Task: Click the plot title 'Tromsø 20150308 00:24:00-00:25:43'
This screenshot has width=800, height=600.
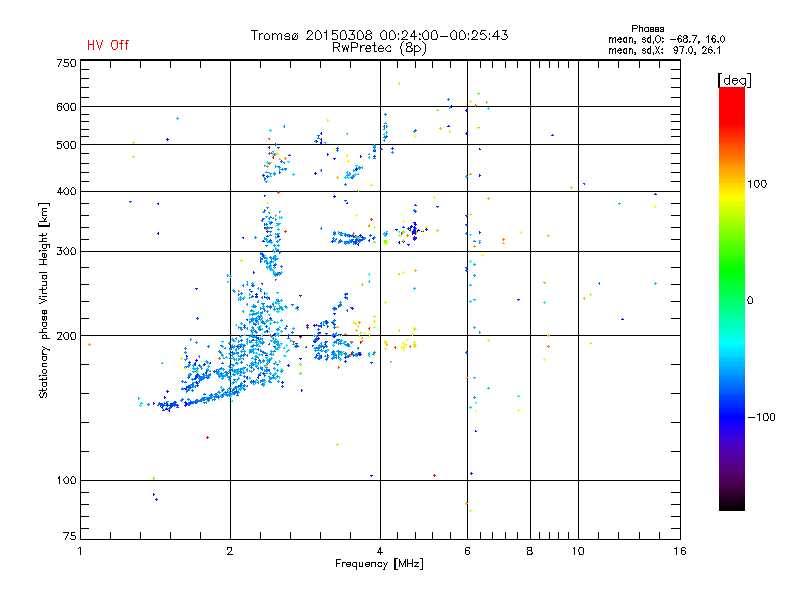Action: (379, 35)
